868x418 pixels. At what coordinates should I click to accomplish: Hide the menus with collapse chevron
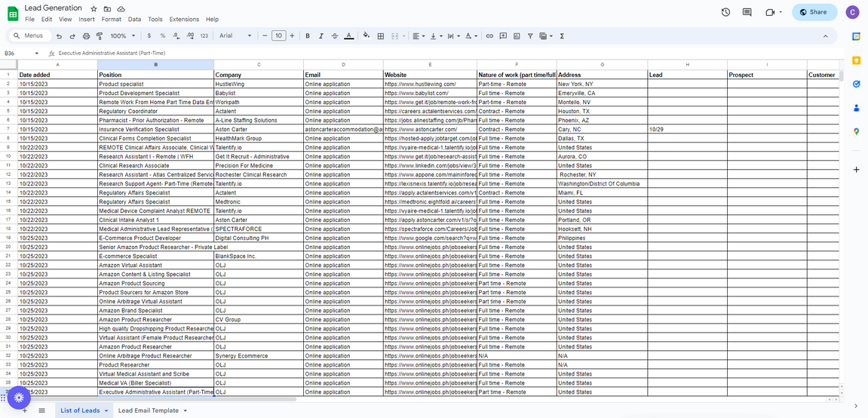click(x=825, y=36)
